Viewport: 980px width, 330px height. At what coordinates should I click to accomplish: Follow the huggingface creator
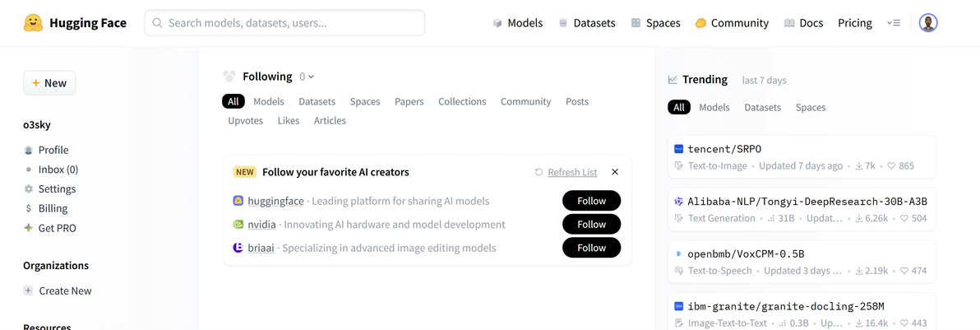click(x=591, y=201)
